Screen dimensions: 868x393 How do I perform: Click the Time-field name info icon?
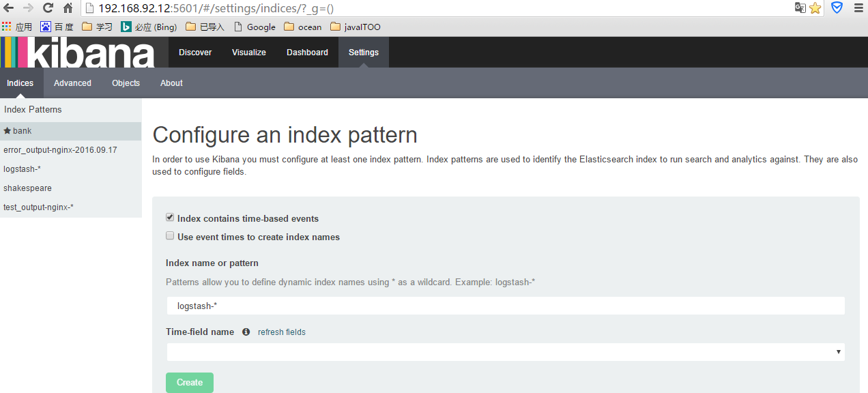click(x=246, y=332)
